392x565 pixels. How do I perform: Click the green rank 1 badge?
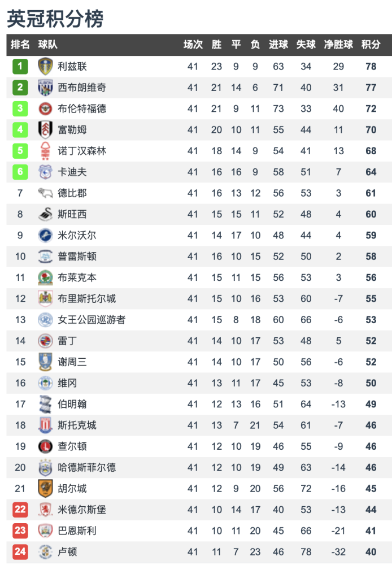coord(20,66)
